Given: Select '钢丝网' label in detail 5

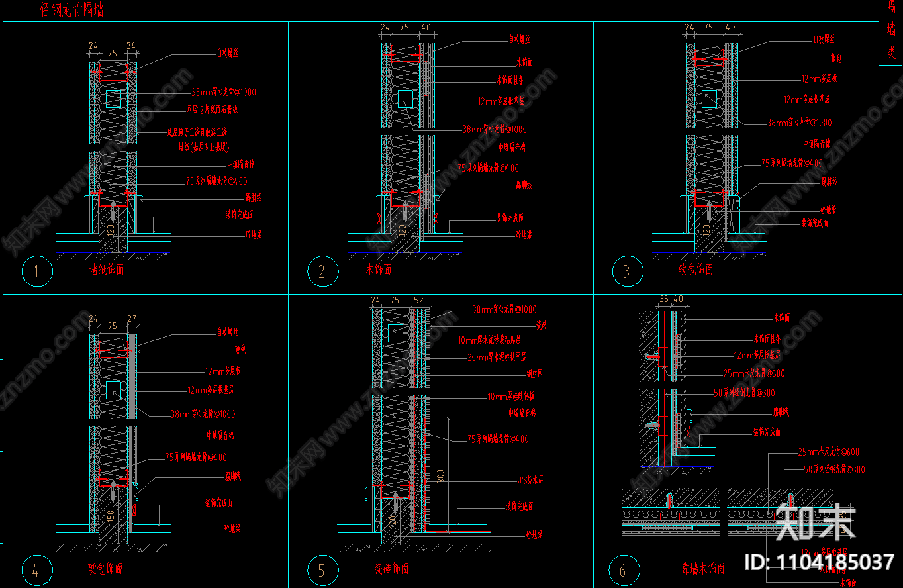Looking at the screenshot, I should point(534,374).
